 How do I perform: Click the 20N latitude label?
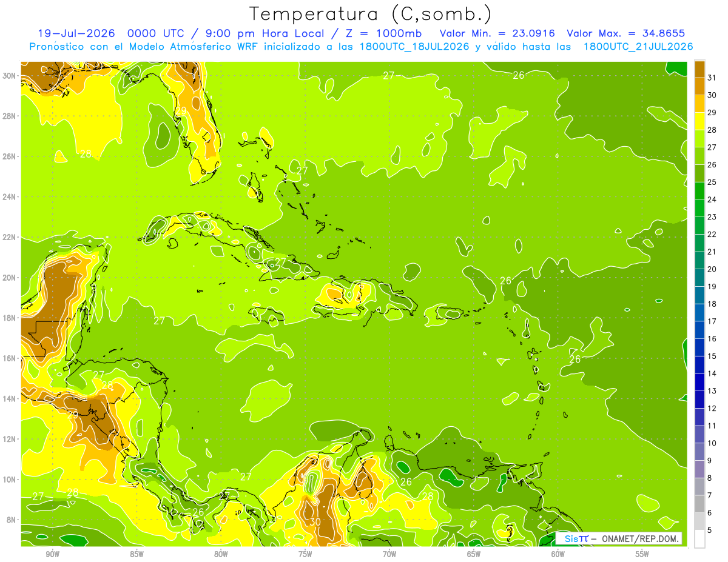(x=10, y=278)
